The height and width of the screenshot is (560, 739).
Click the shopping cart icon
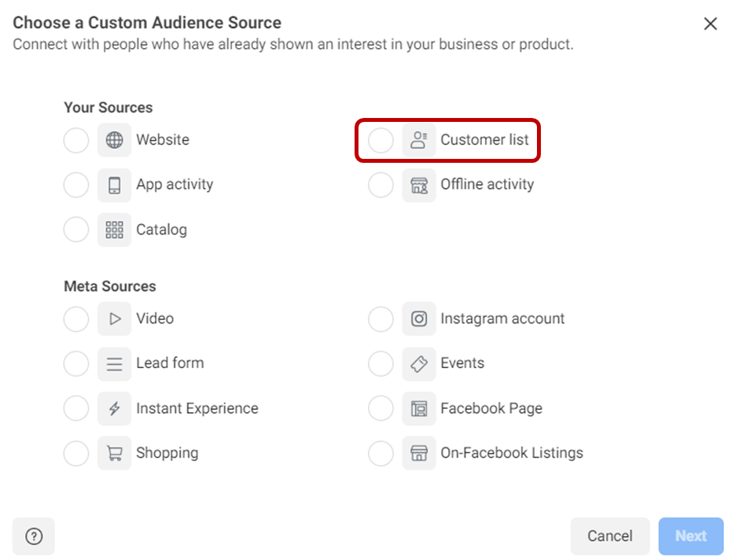(x=115, y=454)
